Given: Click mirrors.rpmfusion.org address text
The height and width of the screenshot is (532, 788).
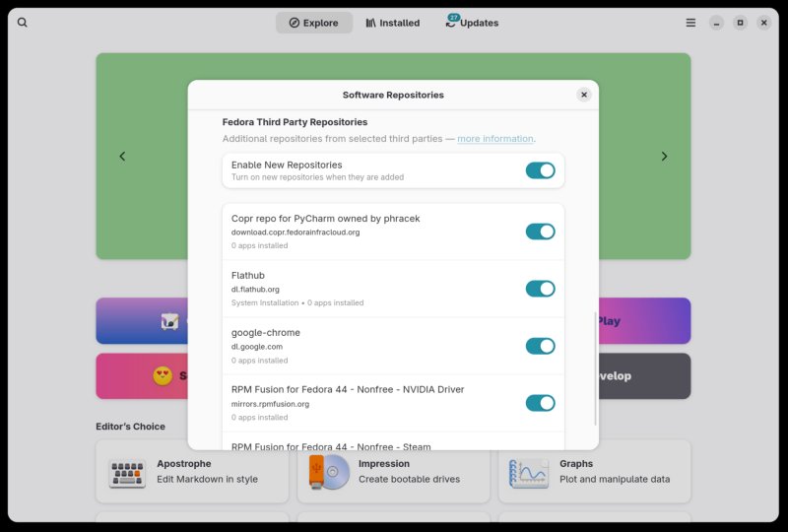Looking at the screenshot, I should (270, 404).
